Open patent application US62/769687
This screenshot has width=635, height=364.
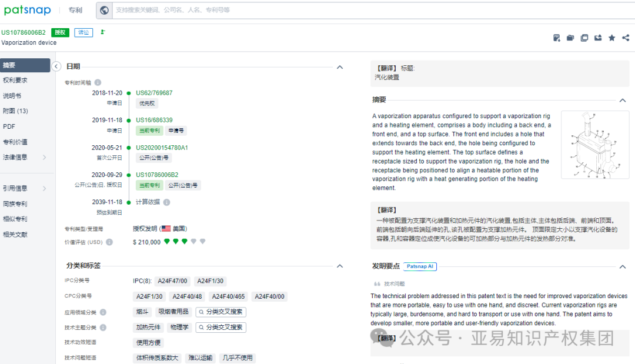154,92
